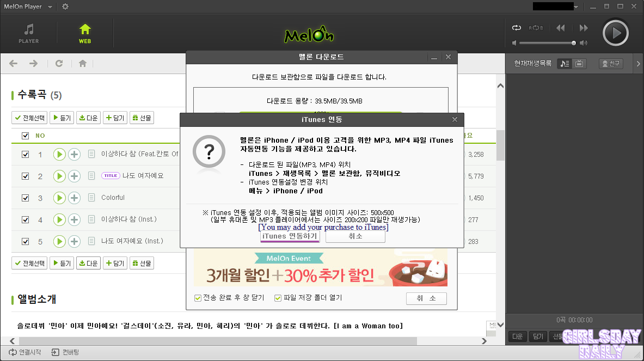Viewport: 644px width, 361px height.
Task: Adjust the volume slider handle
Action: [x=573, y=42]
